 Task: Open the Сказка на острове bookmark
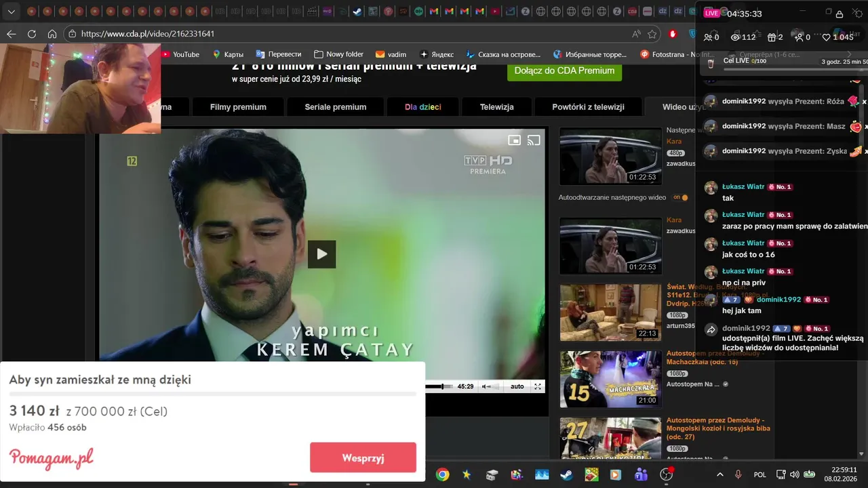(x=502, y=54)
